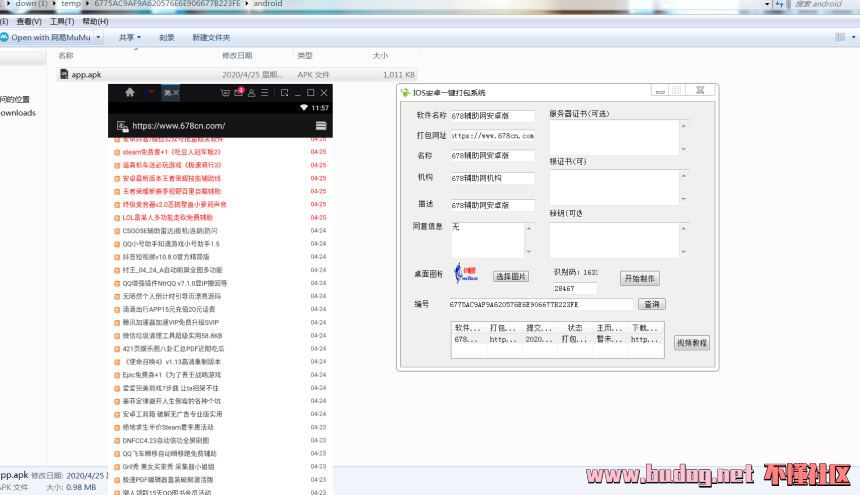Click the site lock icon before URL

122,126
